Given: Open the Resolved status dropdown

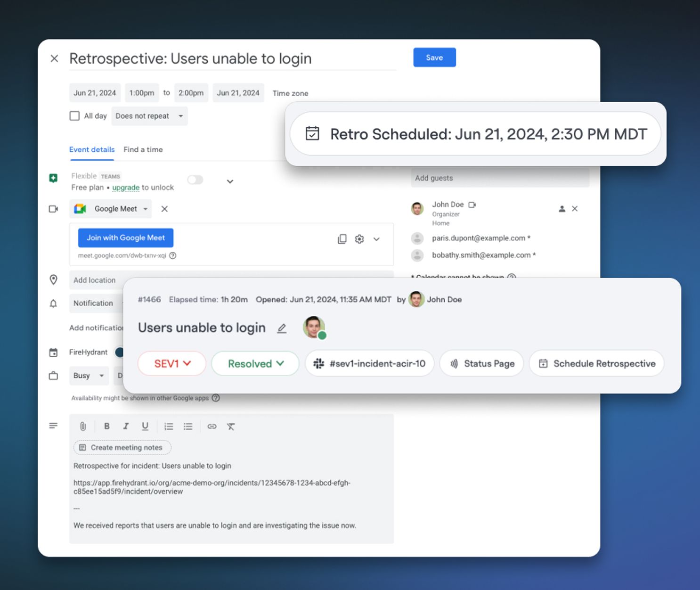Looking at the screenshot, I should coord(255,363).
